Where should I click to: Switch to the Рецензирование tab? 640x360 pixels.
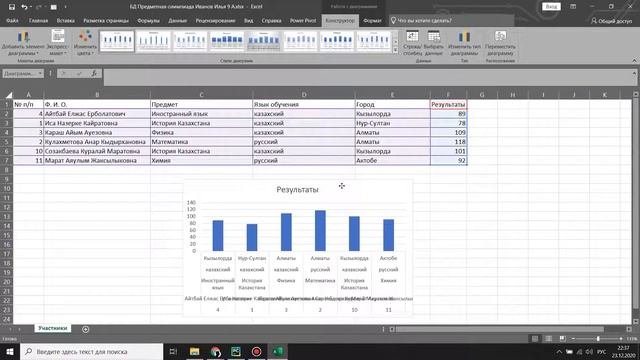[215, 20]
